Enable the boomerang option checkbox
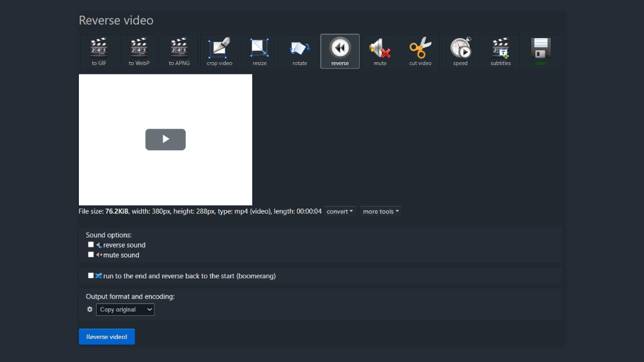 click(91, 276)
